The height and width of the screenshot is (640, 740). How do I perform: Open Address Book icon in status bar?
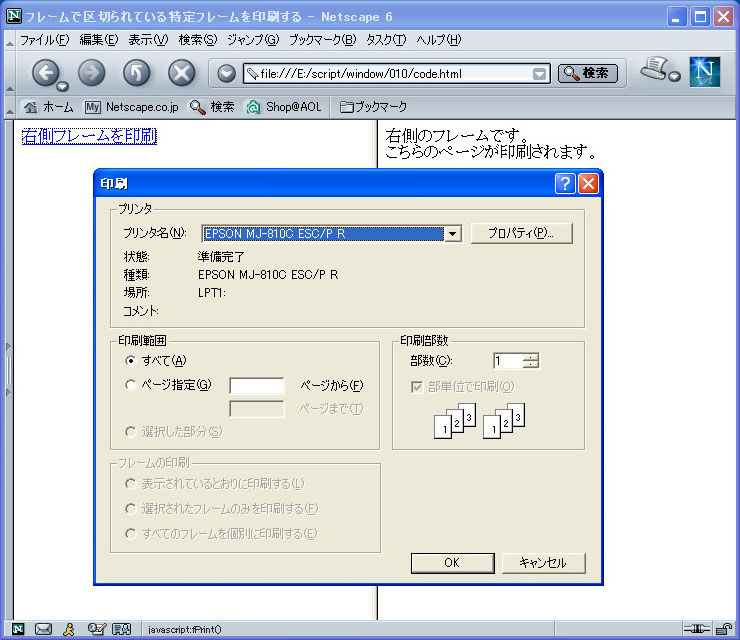[121, 629]
